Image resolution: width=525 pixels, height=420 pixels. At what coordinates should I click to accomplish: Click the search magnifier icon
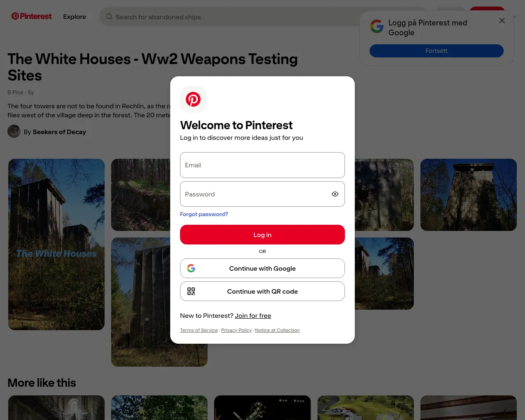(x=109, y=17)
